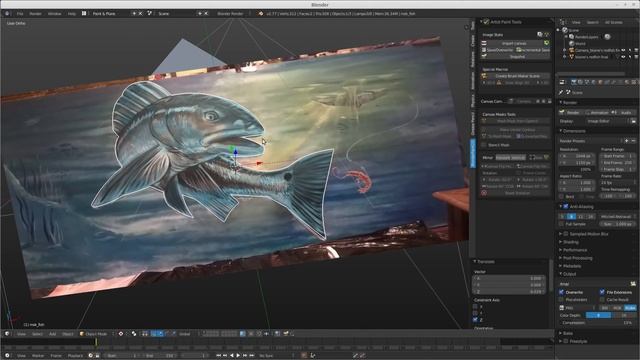Image resolution: width=640 pixels, height=360 pixels.
Task: Enable the Full Sample checkbox
Action: (x=562, y=224)
